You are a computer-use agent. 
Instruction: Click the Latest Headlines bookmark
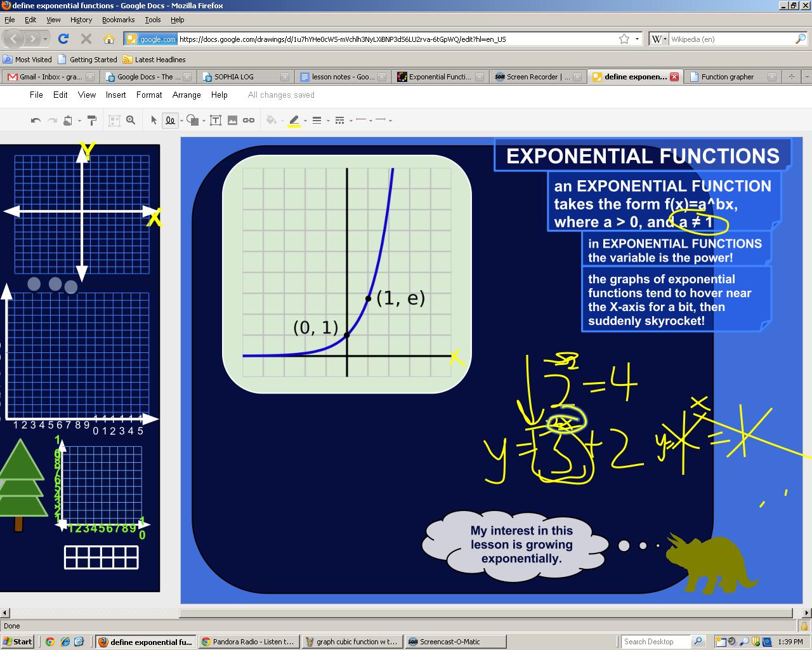160,60
